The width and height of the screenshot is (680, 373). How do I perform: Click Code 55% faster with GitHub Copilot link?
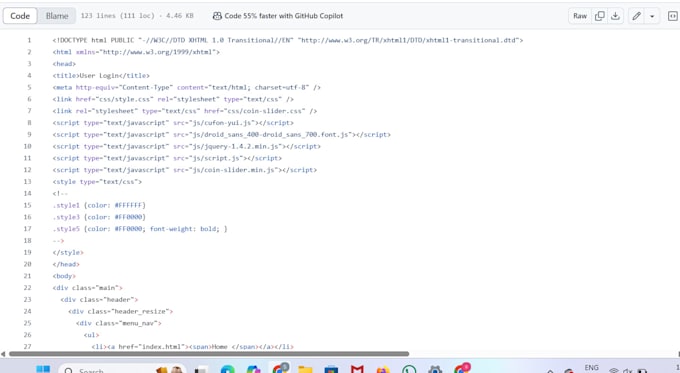(x=284, y=16)
